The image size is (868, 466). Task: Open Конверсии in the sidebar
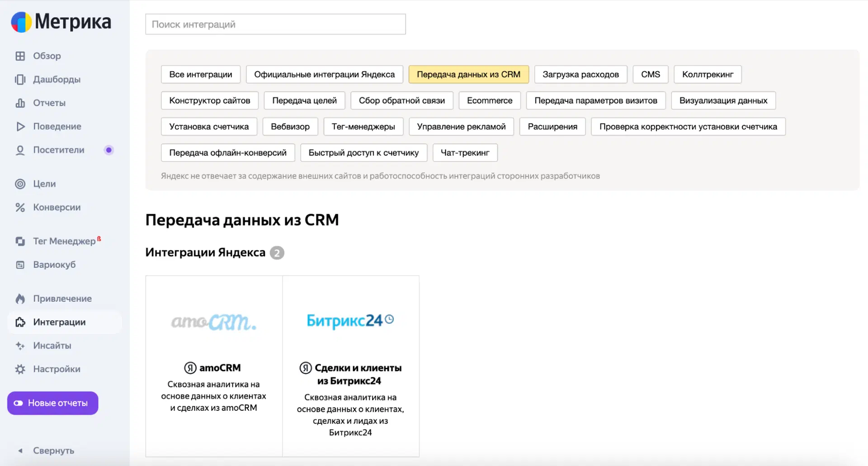(57, 207)
